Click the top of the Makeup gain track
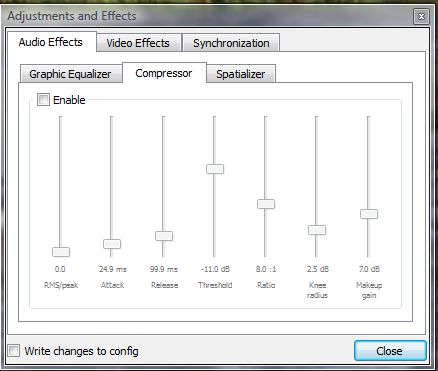Screen dimensions: 438x371 368,119
